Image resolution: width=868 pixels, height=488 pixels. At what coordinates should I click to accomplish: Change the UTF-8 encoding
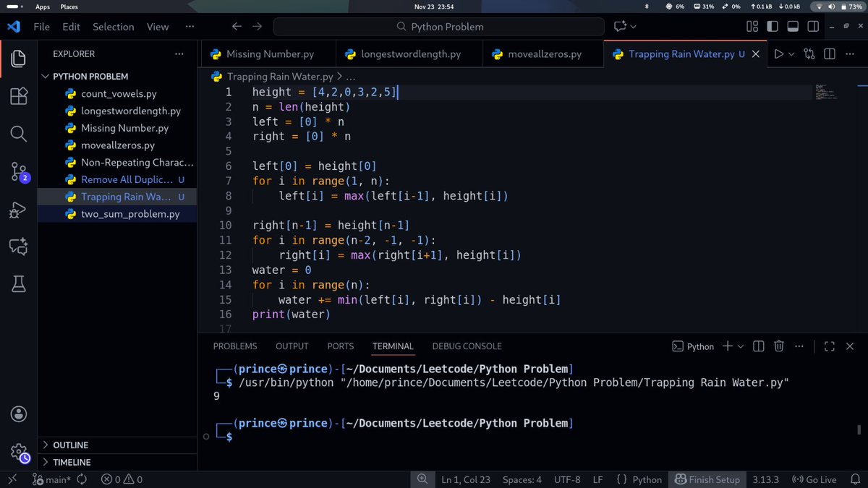pos(567,479)
